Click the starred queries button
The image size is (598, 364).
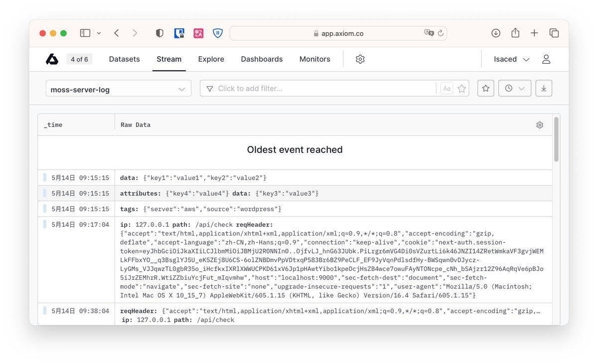tap(486, 88)
